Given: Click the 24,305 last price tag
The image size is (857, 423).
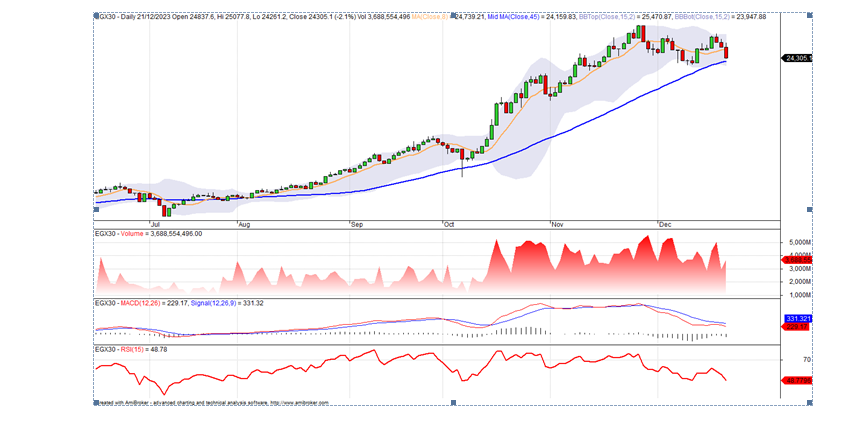Looking at the screenshot, I should coord(797,58).
